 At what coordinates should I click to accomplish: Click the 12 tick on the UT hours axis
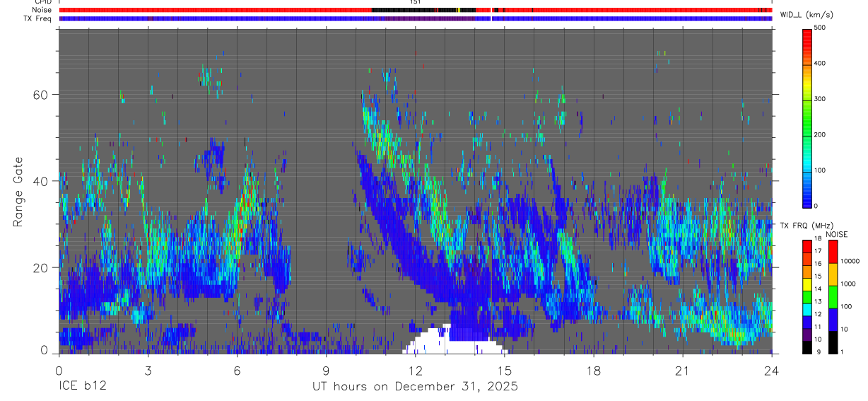tap(415, 371)
